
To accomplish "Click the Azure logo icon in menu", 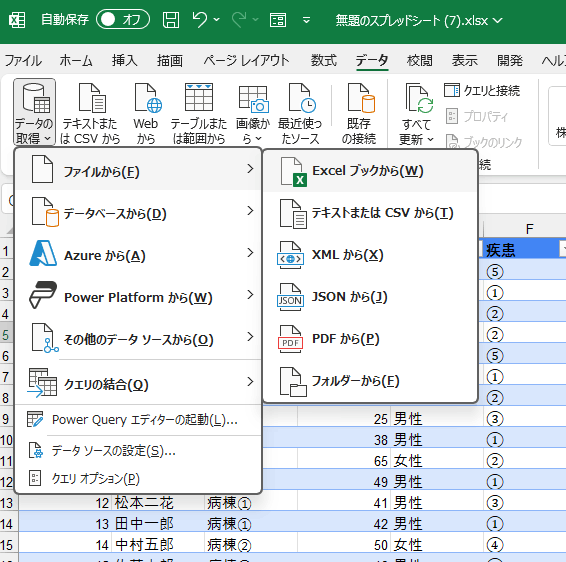I will [43, 253].
